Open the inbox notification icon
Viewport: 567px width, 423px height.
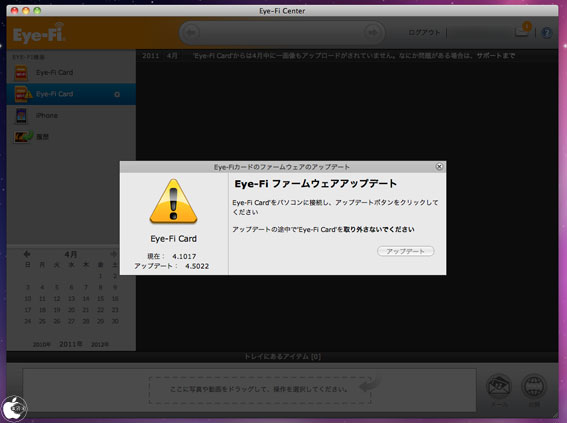[x=523, y=30]
